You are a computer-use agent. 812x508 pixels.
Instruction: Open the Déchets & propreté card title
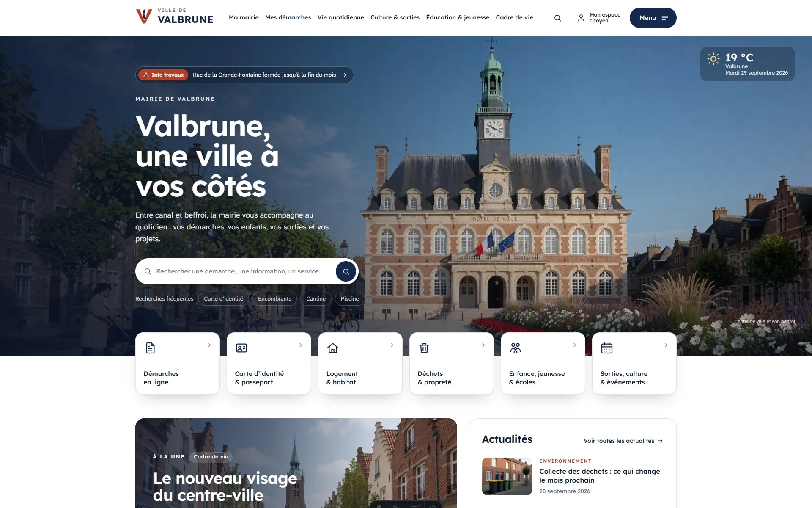pyautogui.click(x=434, y=378)
